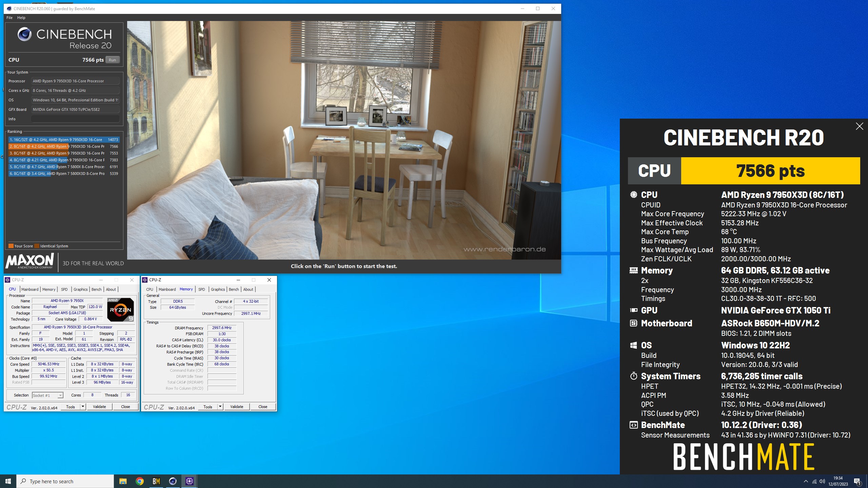Select ranking entry 16C/32T scoring 14073
The image size is (868, 488).
click(x=64, y=140)
